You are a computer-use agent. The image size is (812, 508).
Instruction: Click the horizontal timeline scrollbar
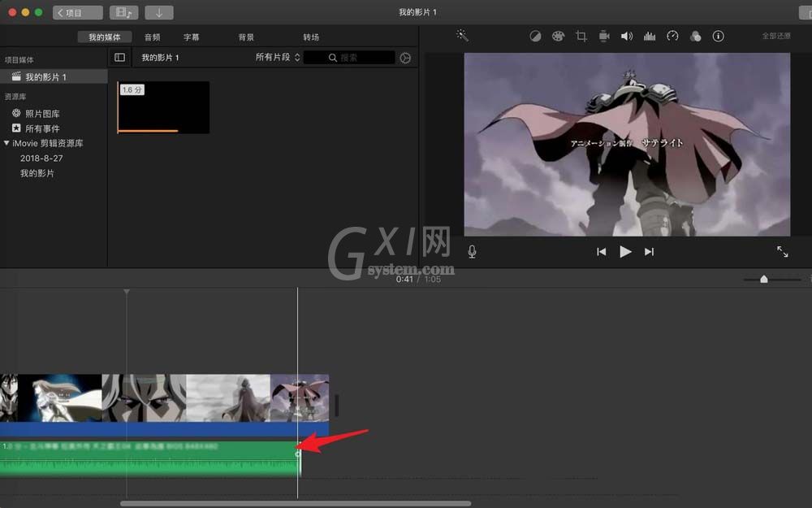point(296,503)
